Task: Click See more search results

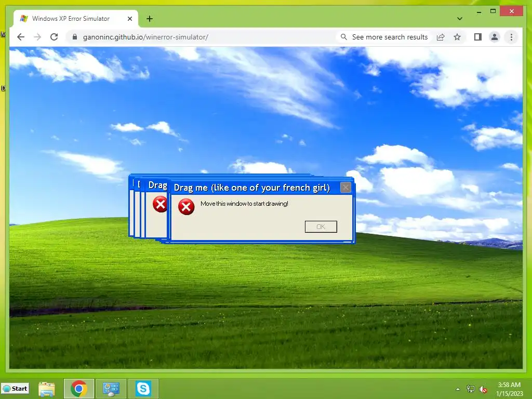Action: (385, 37)
